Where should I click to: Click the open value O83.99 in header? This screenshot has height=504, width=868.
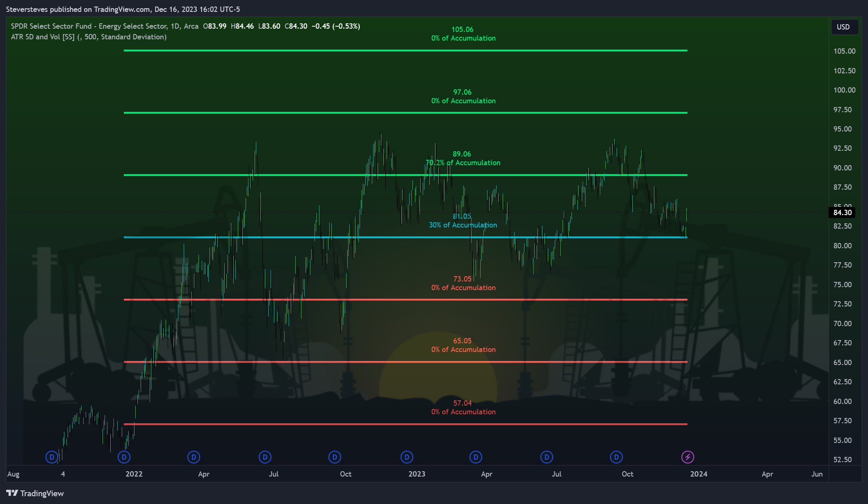215,26
